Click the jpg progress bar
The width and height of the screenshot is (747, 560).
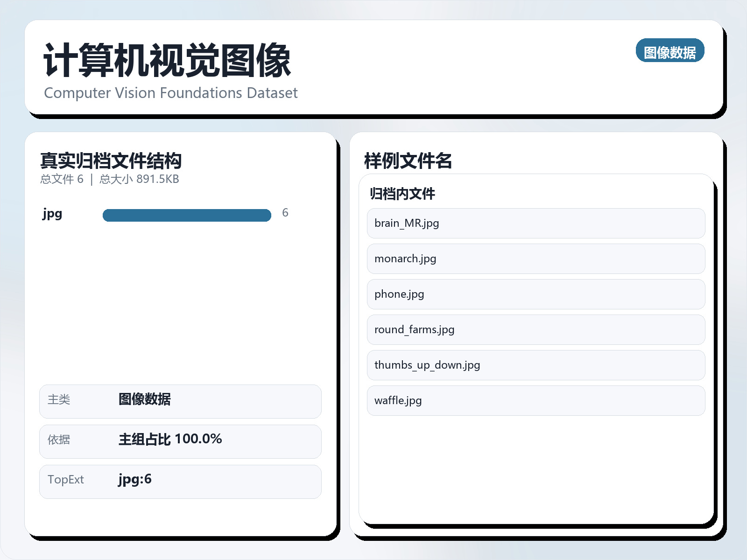click(187, 215)
